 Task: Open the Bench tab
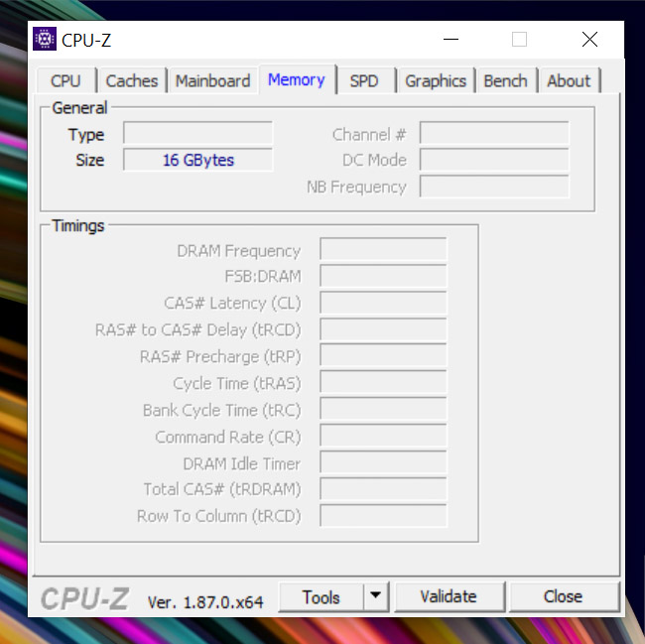coord(505,80)
